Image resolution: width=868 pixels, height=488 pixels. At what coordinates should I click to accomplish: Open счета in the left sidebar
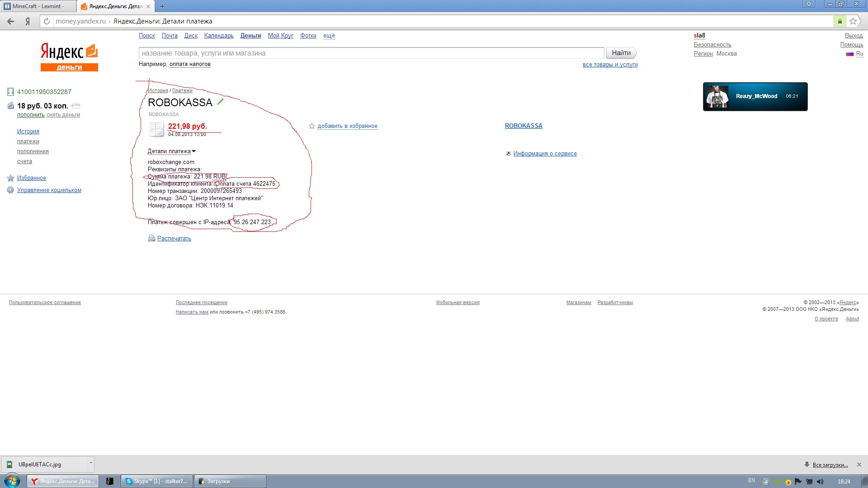(24, 161)
